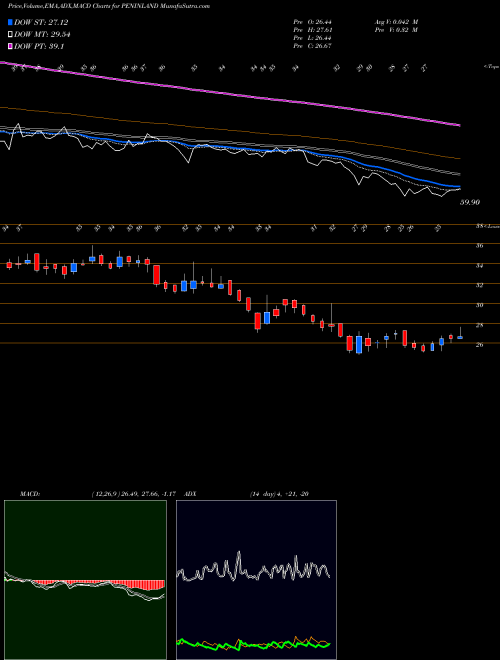500x660 pixels.
Task: Click the 'ADX' panel heading
Action: [190, 493]
